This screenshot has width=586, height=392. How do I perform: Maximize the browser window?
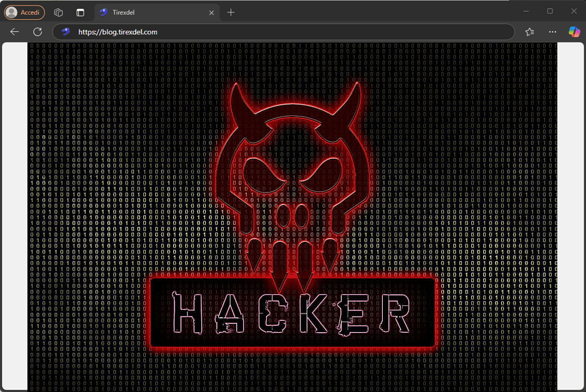(x=550, y=11)
